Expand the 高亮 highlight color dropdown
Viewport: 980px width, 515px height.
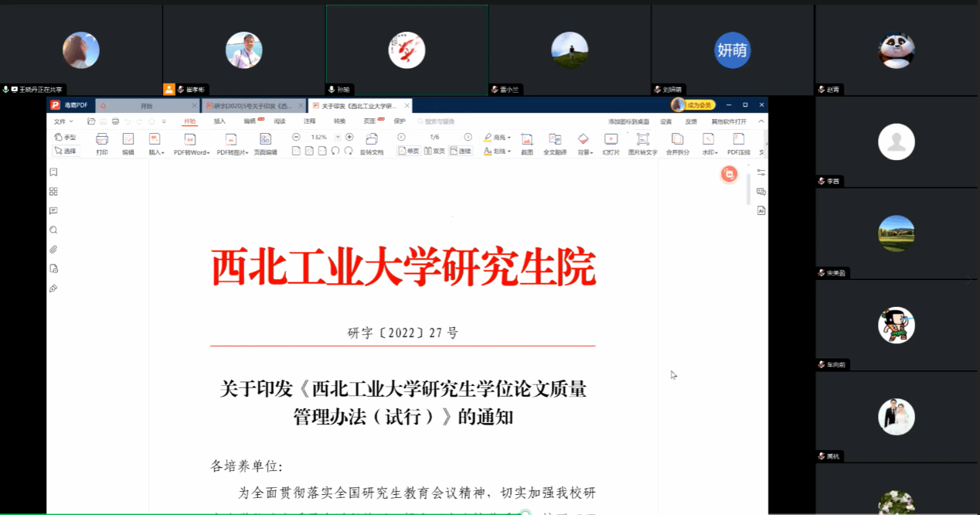tap(510, 137)
